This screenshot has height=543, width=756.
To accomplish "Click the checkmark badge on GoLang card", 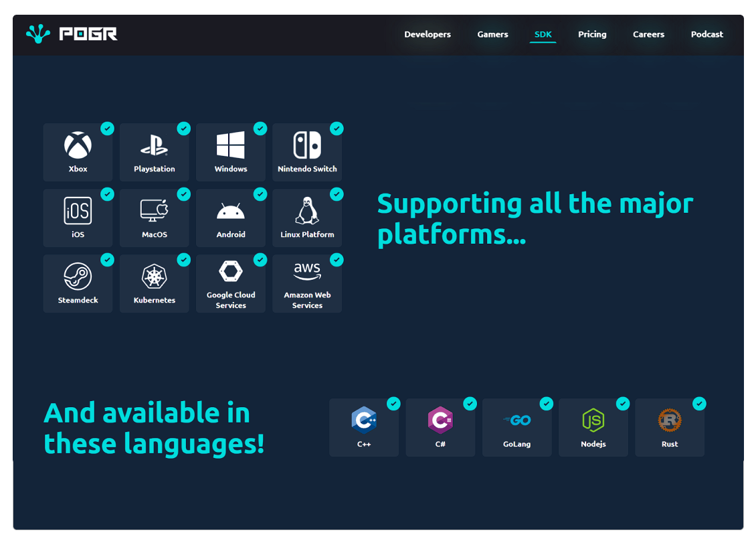I will tap(547, 404).
